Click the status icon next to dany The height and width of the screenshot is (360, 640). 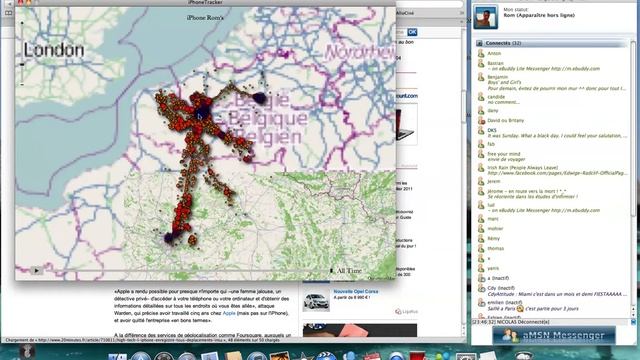click(x=481, y=111)
